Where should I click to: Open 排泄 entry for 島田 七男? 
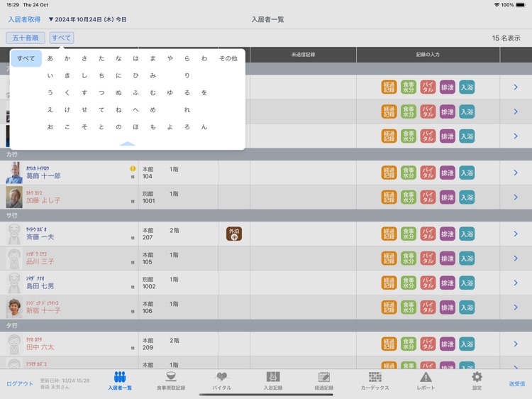pyautogui.click(x=447, y=283)
